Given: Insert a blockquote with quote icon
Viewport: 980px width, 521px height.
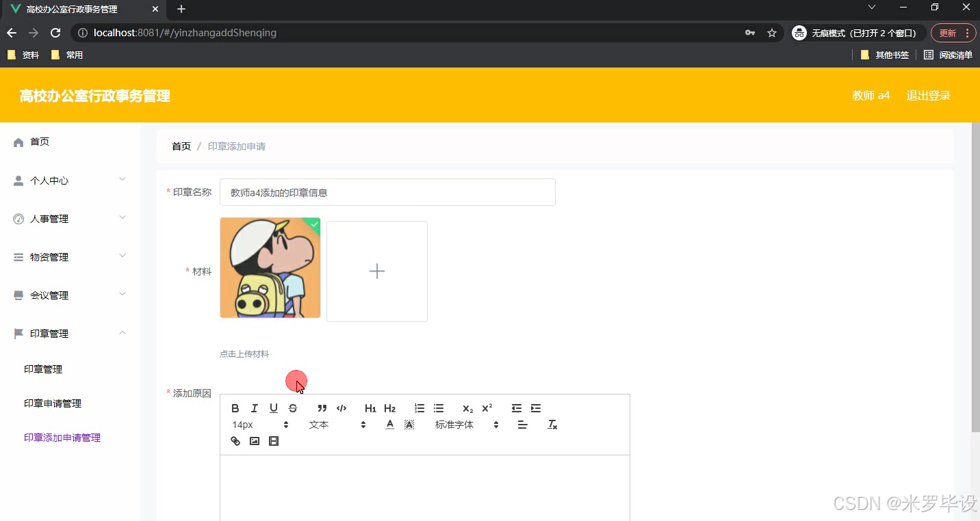Looking at the screenshot, I should pyautogui.click(x=322, y=408).
